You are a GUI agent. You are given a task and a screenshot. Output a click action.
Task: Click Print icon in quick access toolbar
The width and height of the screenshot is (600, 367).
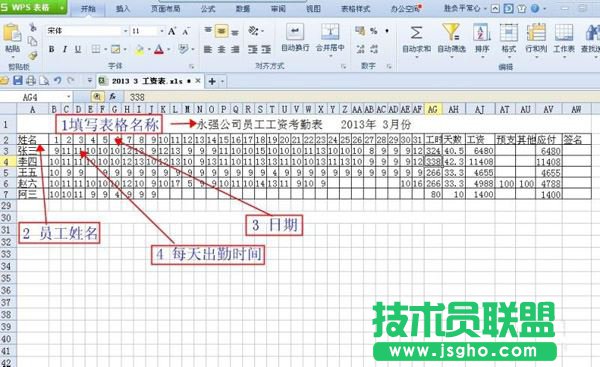[31, 80]
